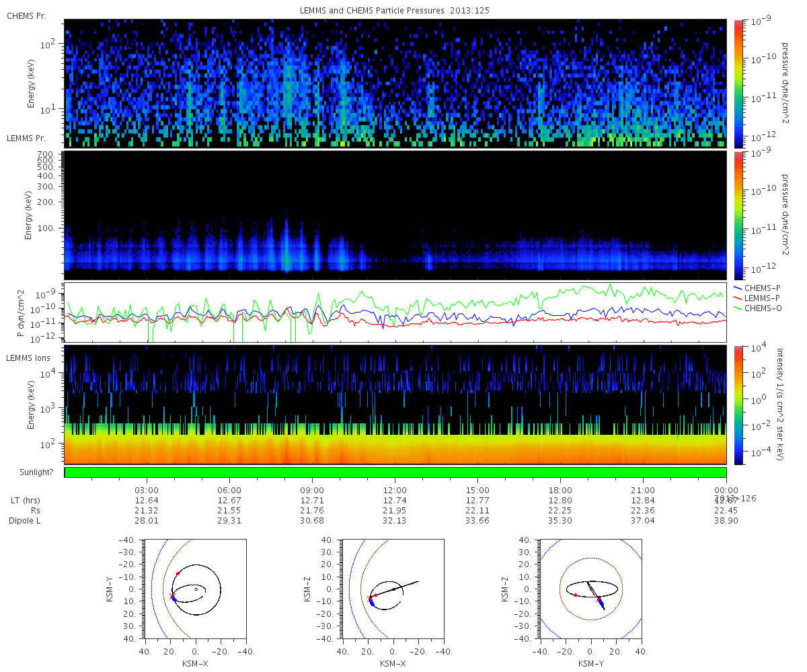Screen dimensions: 807x672
Task: Click the red marker in KSM-X/KSM-Y plot
Action: pos(178,573)
